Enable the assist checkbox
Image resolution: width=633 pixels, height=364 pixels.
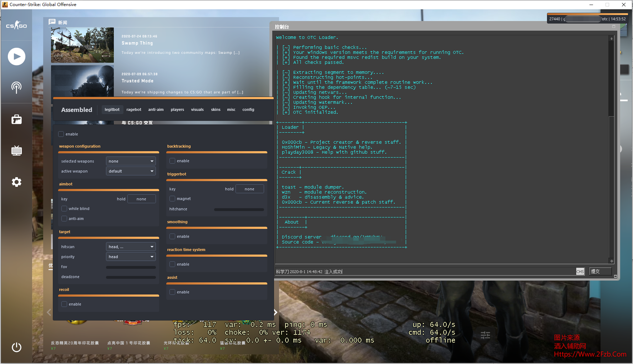tap(172, 292)
